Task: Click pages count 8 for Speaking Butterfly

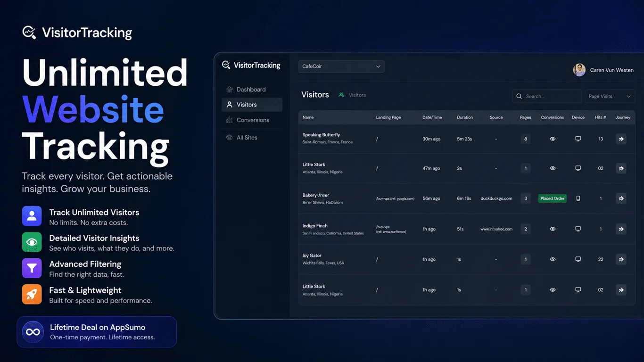Action: pyautogui.click(x=526, y=139)
